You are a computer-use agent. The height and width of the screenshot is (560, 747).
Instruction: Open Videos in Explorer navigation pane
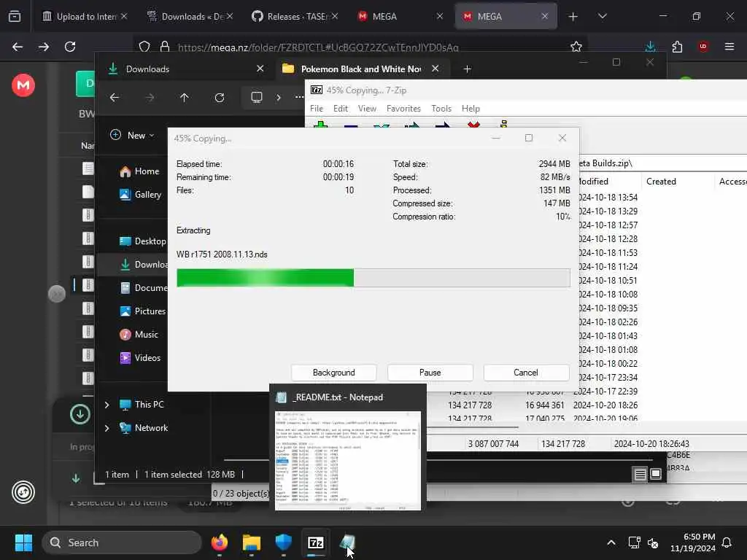(139, 358)
